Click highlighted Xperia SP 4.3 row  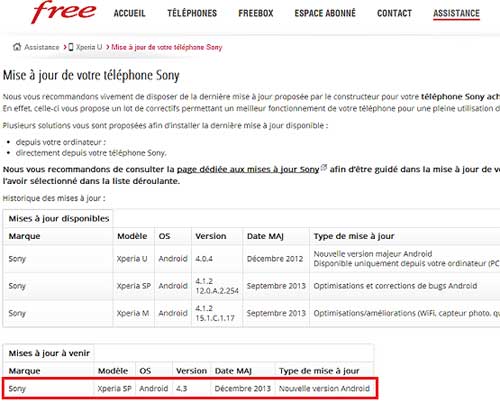(190, 388)
